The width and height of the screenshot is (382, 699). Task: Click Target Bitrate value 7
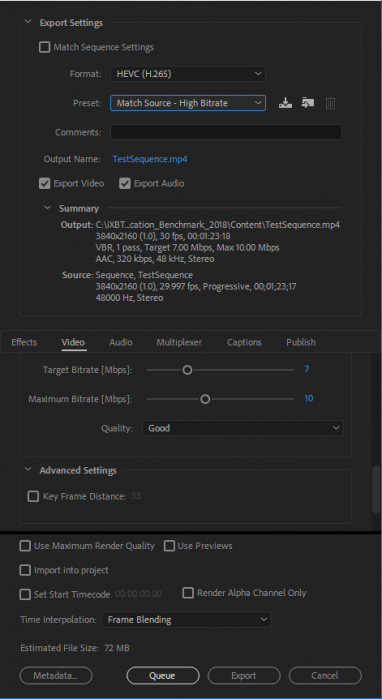[x=307, y=370]
